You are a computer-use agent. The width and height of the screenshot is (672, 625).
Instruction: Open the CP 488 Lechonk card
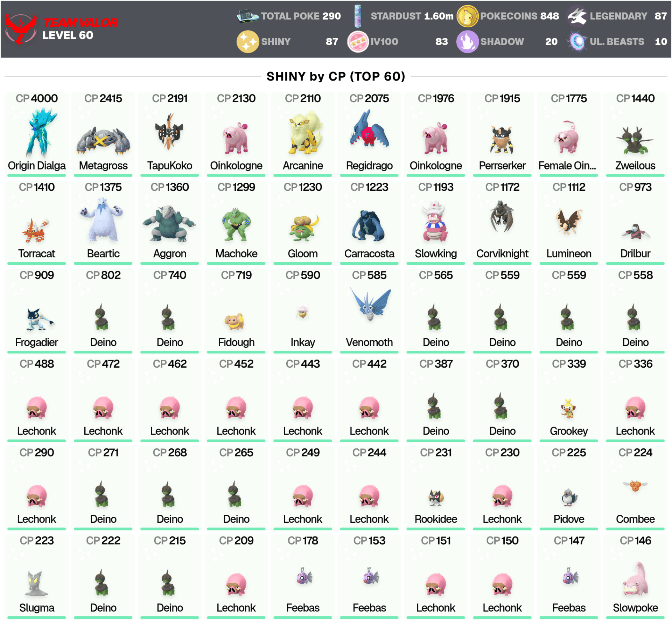pos(36,400)
